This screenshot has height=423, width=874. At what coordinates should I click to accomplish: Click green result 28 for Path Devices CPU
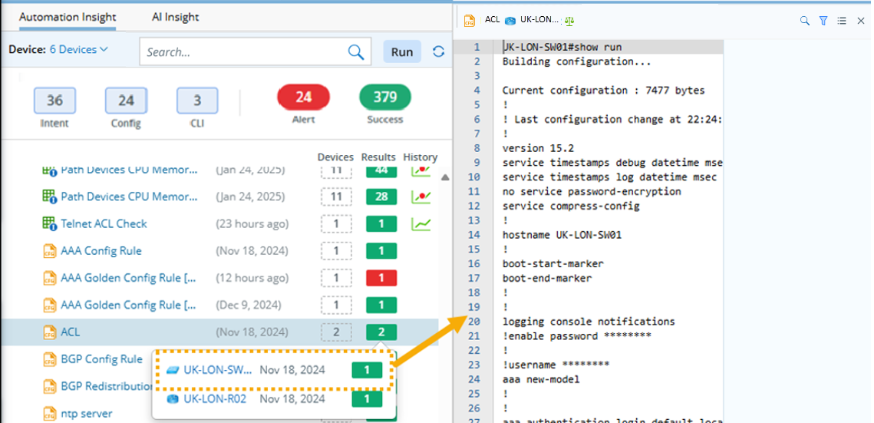[x=381, y=197]
